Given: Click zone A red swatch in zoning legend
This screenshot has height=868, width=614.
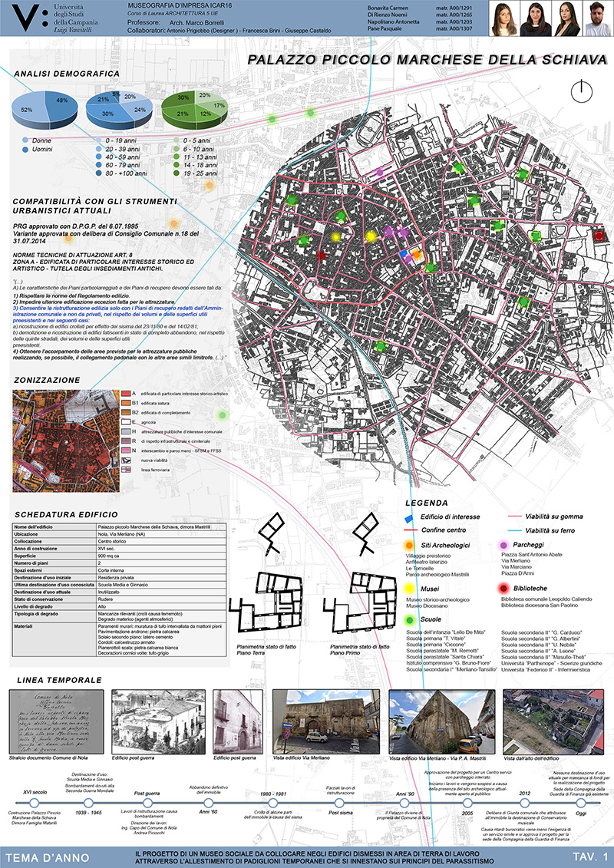Looking at the screenshot, I should [126, 393].
